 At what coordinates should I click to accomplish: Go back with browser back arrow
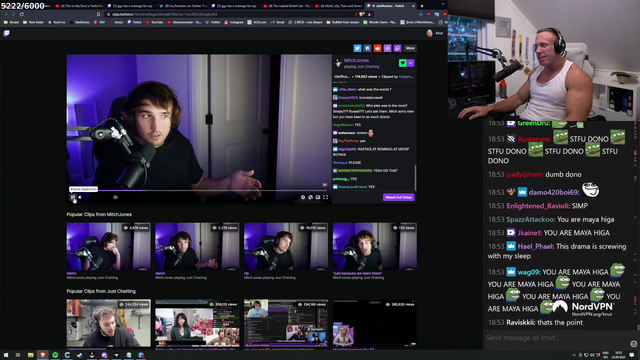pos(6,14)
